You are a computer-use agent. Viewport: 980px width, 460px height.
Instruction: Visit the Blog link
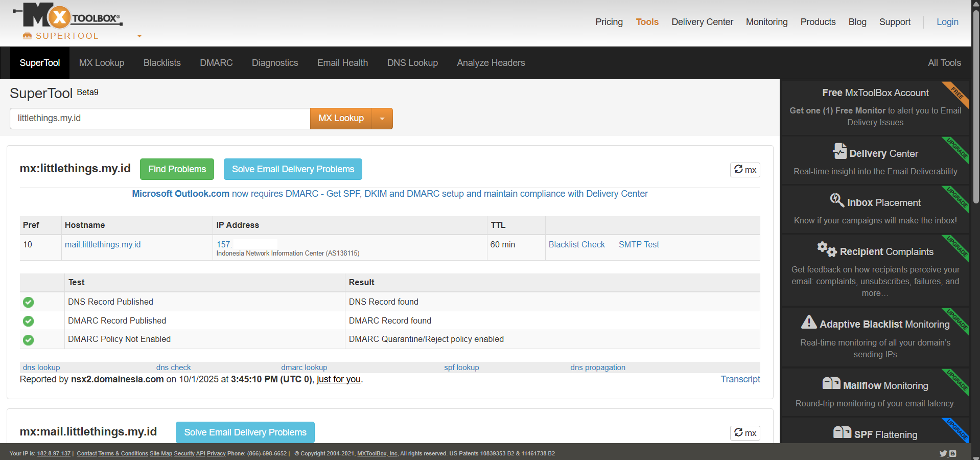(x=857, y=22)
